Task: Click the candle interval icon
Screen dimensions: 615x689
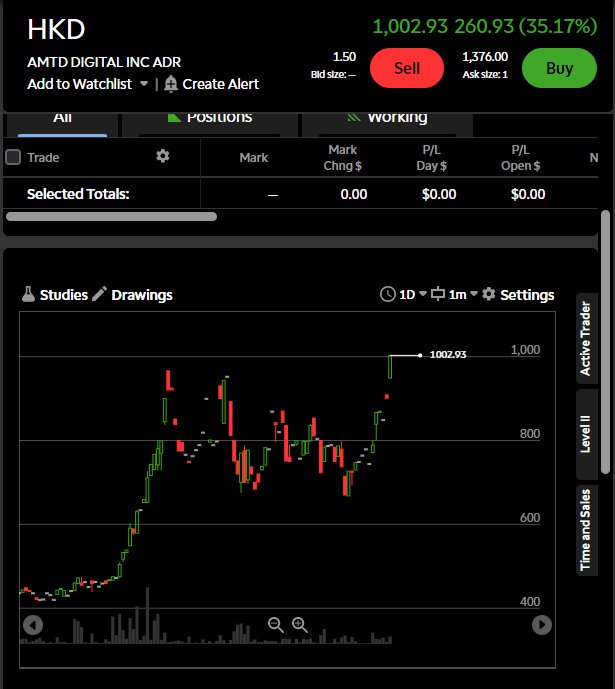Action: [438, 294]
